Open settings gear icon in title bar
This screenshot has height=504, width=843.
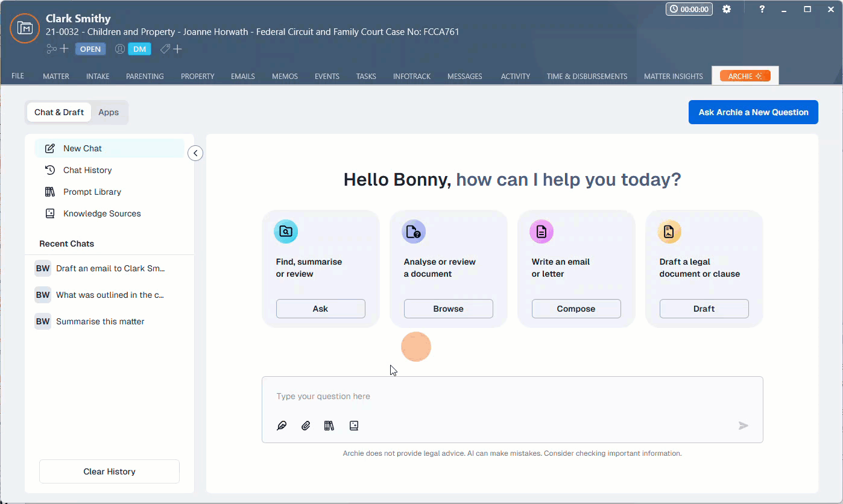tap(727, 9)
